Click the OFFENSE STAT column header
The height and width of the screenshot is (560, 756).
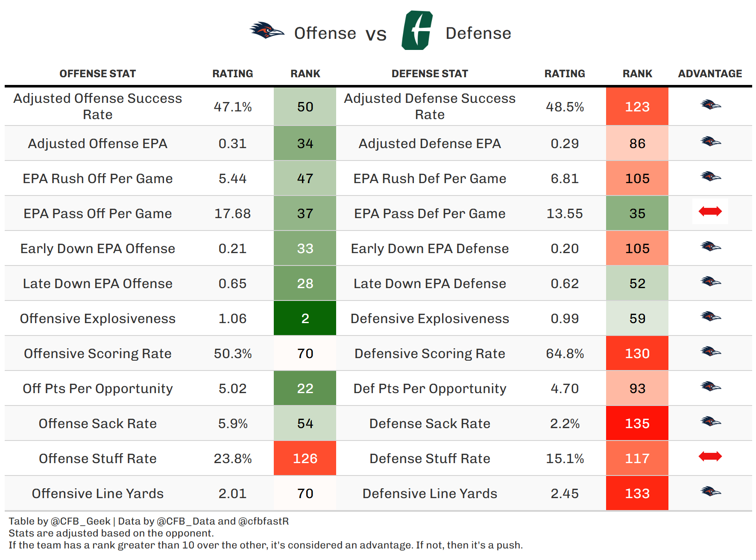coord(97,74)
